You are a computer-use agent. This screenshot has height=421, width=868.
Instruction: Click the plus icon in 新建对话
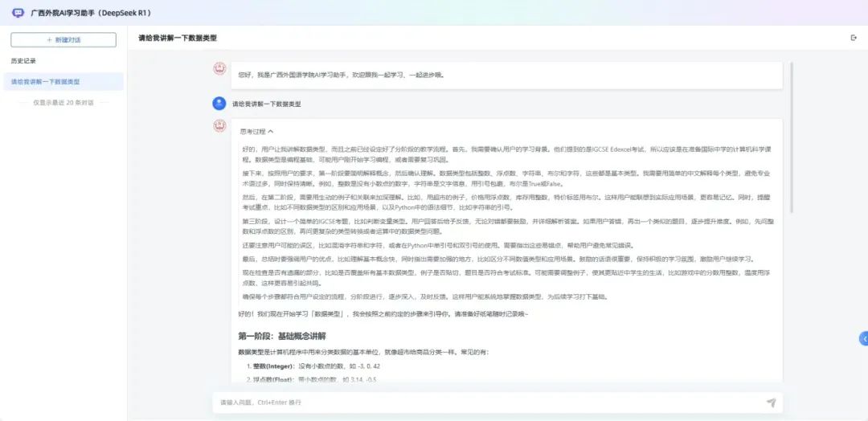click(50, 39)
